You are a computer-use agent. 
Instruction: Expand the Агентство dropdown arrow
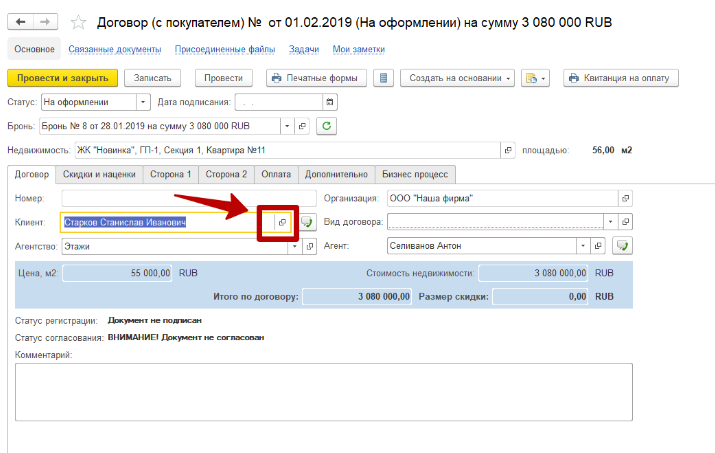point(293,245)
